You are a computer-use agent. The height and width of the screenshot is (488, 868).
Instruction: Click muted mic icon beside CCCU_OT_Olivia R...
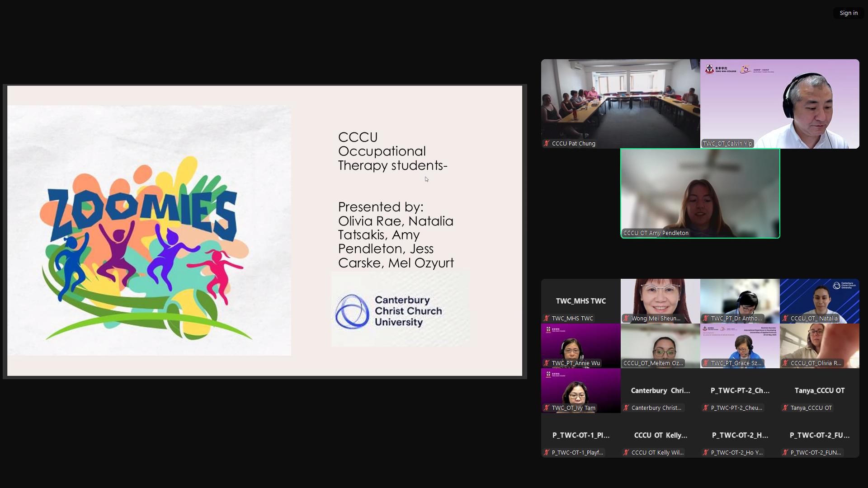pyautogui.click(x=785, y=363)
